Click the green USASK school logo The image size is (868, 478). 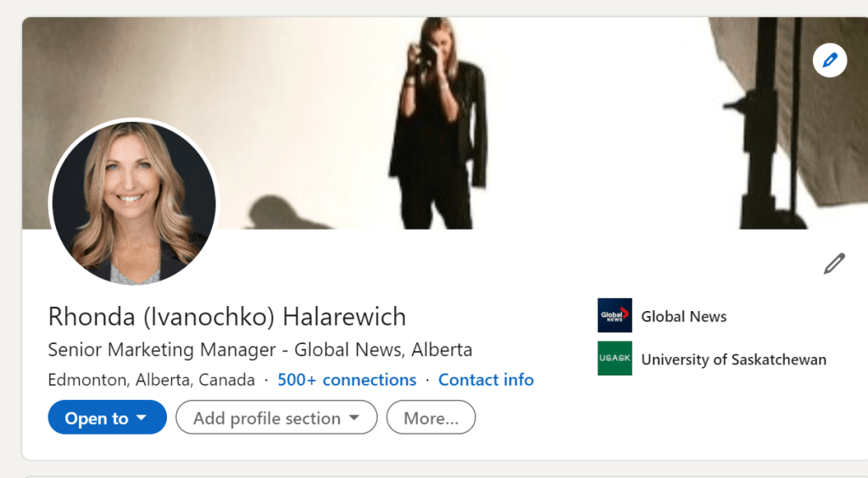click(x=615, y=358)
